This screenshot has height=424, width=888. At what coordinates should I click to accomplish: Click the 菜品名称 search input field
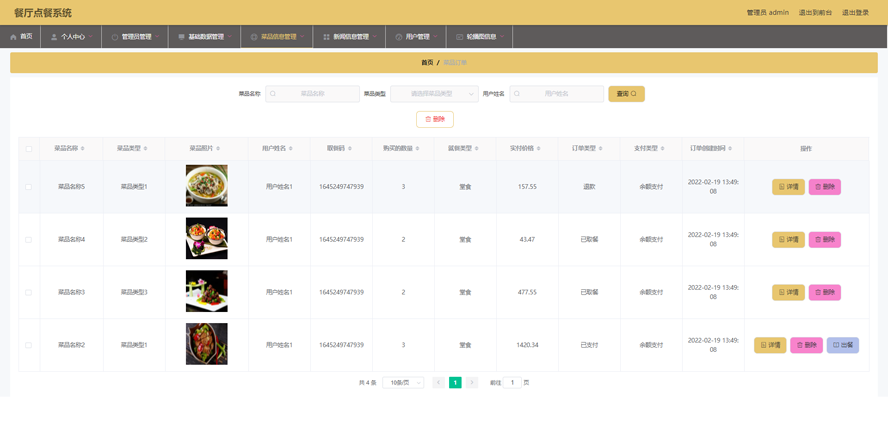313,94
